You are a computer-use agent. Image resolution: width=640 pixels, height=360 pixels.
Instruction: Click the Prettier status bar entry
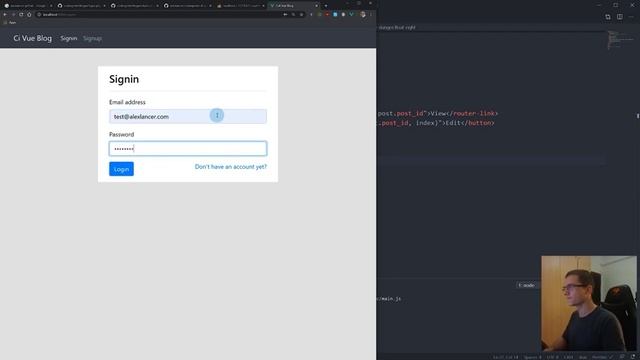pos(602,357)
